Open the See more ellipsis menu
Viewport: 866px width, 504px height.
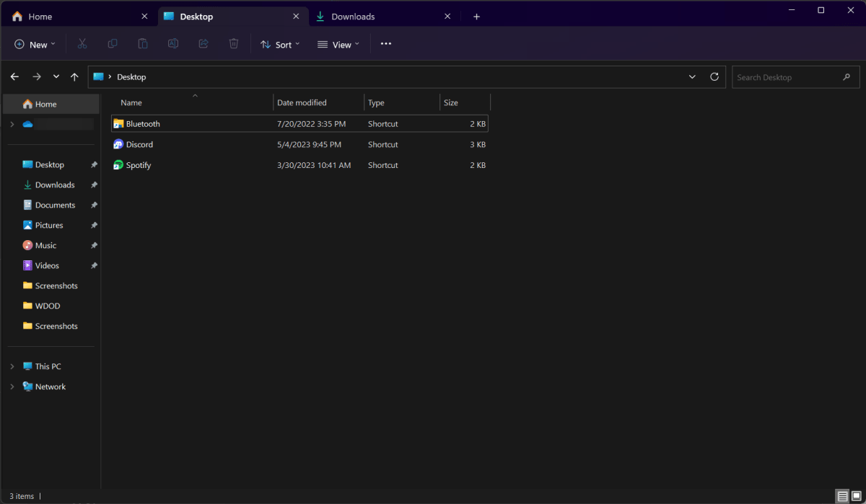tap(386, 44)
